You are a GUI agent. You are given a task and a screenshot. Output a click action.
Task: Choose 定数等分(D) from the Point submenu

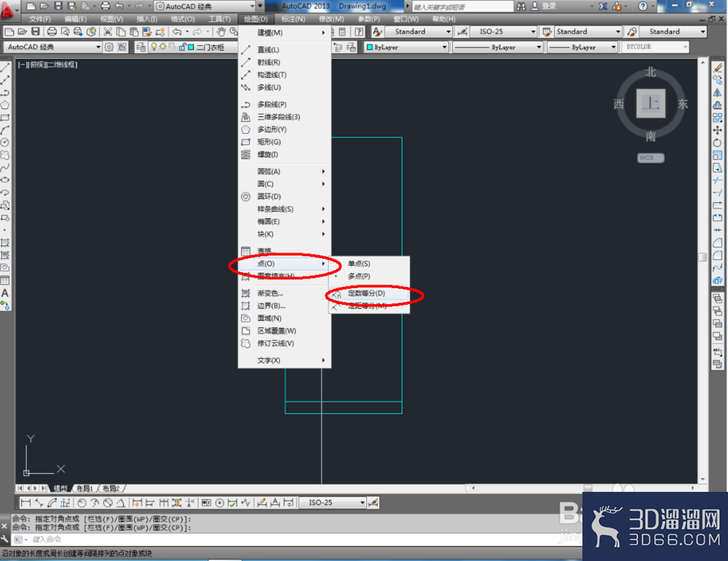tap(369, 293)
